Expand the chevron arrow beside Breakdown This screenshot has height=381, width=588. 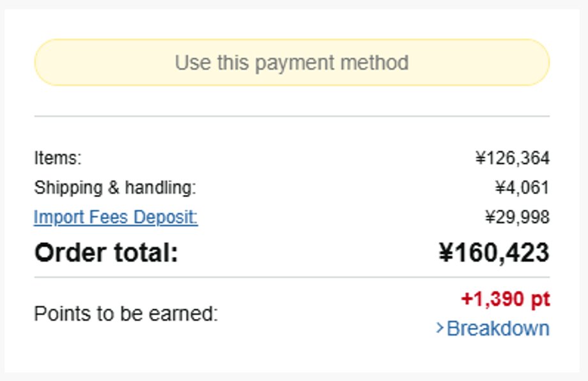tap(440, 329)
